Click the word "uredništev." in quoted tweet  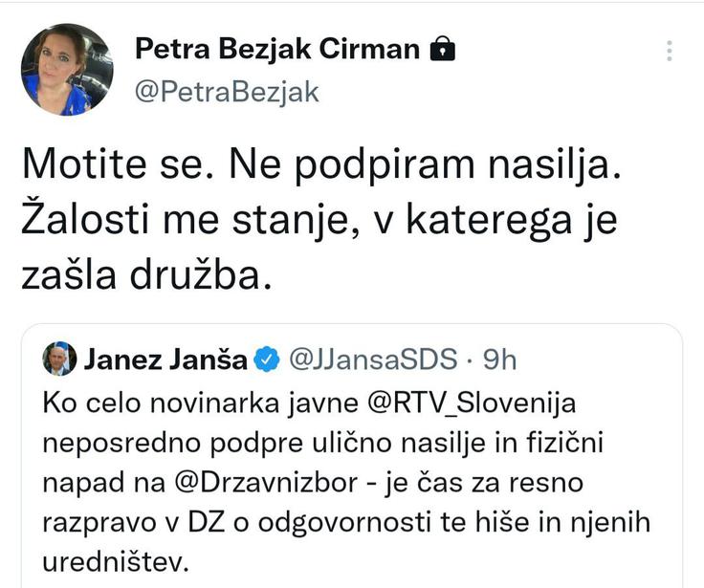[116, 562]
